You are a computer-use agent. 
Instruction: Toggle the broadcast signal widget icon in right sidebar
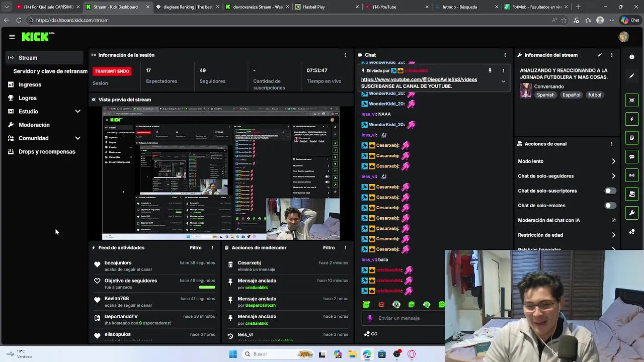632,175
